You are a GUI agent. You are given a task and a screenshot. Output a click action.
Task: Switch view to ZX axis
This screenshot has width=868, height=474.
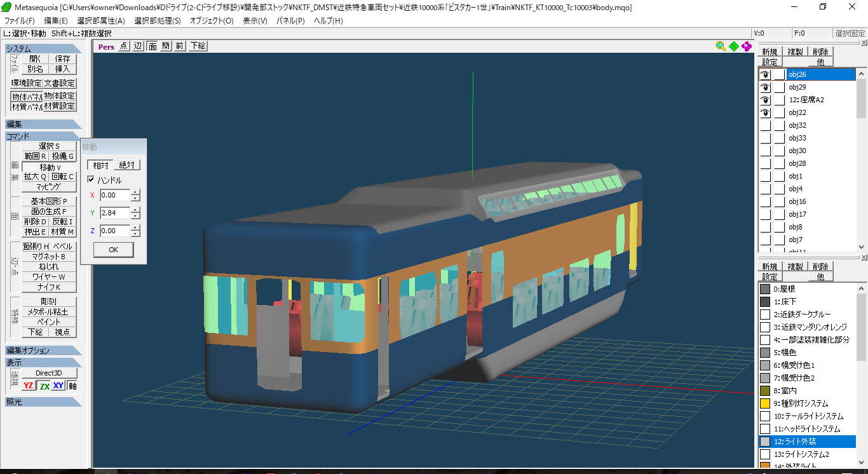[x=44, y=386]
